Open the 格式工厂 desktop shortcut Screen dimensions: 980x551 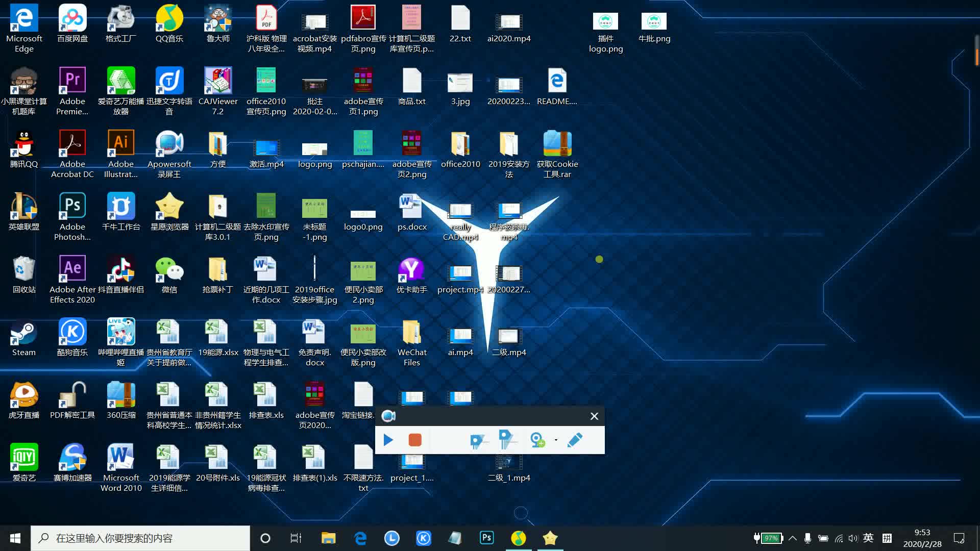121,23
